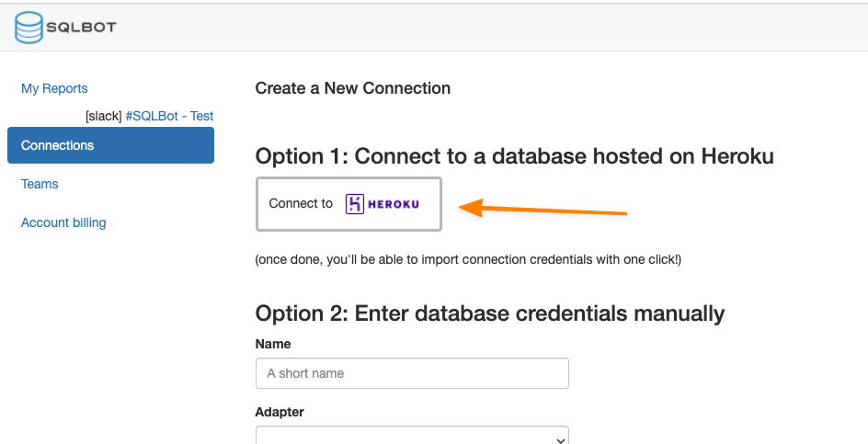Screen dimensions: 868x444
Task: Open Account billing from the sidebar
Action: pyautogui.click(x=63, y=222)
